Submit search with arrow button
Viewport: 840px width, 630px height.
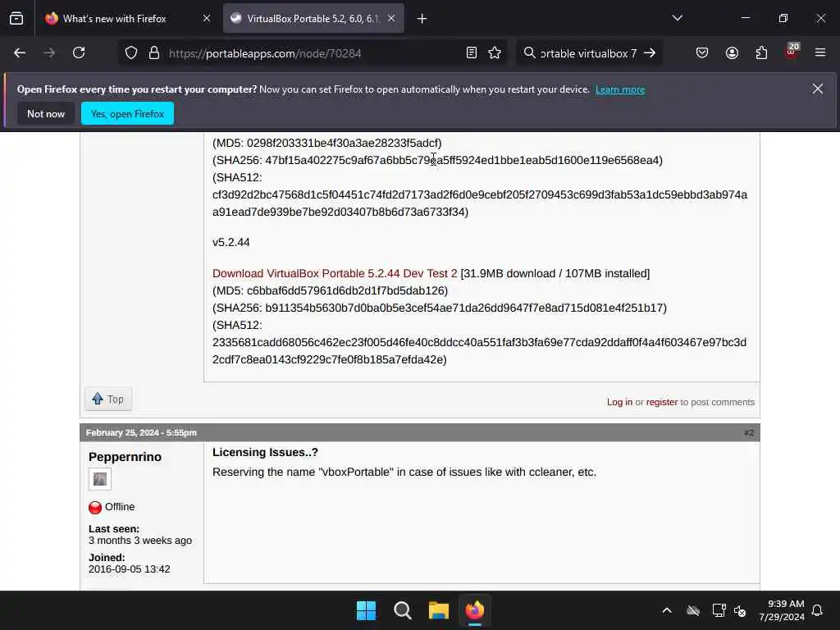click(x=650, y=52)
